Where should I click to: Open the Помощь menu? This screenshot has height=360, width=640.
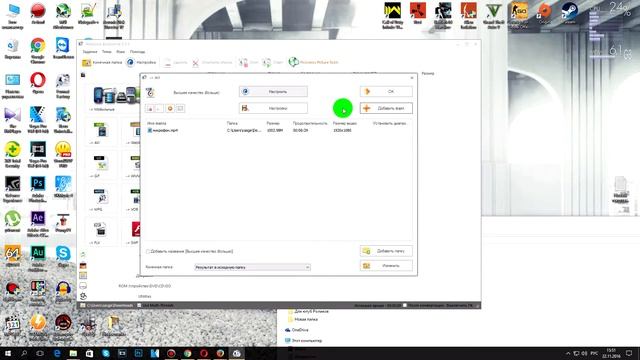point(138,52)
